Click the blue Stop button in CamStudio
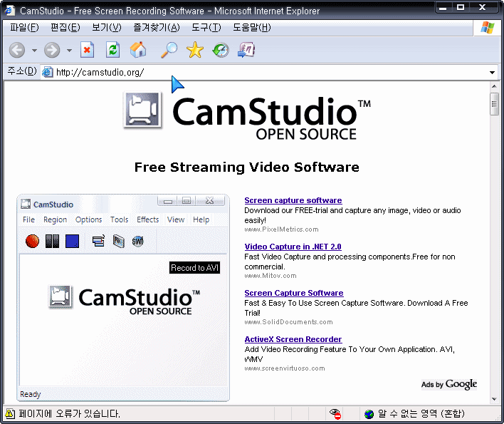 point(72,241)
